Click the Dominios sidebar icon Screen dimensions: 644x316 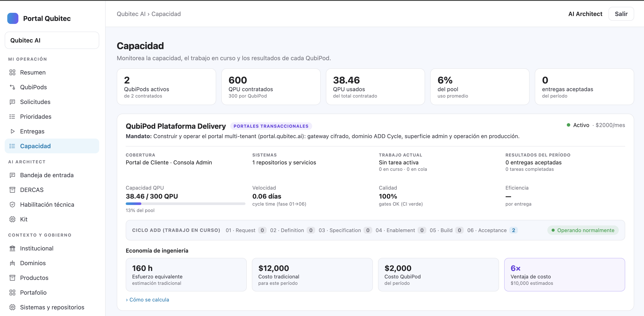coord(12,263)
